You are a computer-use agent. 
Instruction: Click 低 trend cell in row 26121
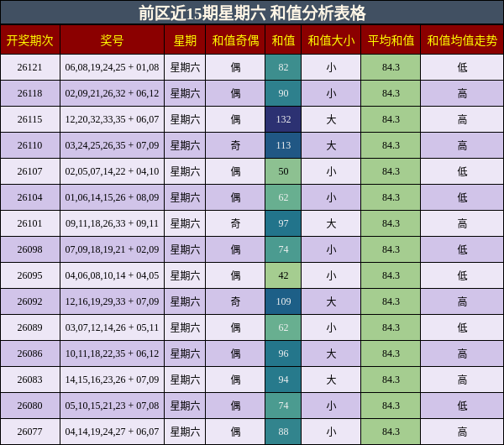click(x=462, y=67)
